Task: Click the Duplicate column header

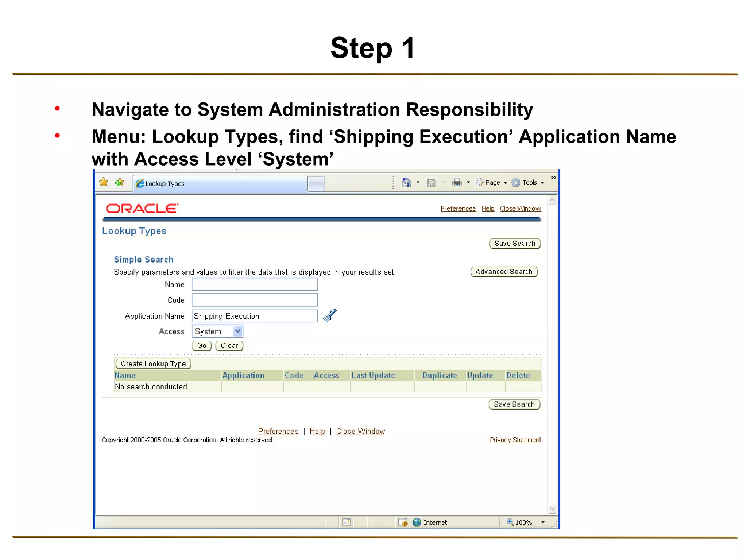Action: [x=440, y=376]
